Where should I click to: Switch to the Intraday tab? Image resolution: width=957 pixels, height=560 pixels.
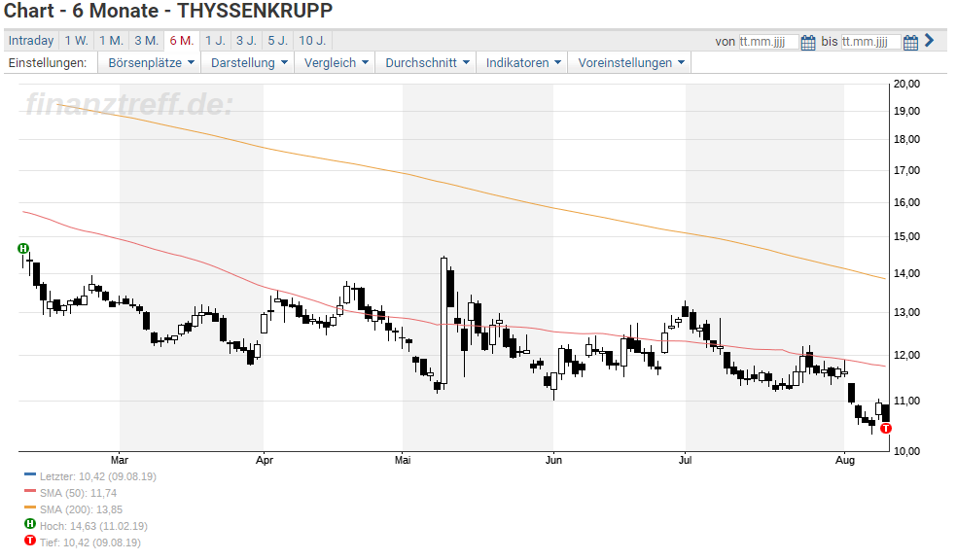click(x=31, y=41)
